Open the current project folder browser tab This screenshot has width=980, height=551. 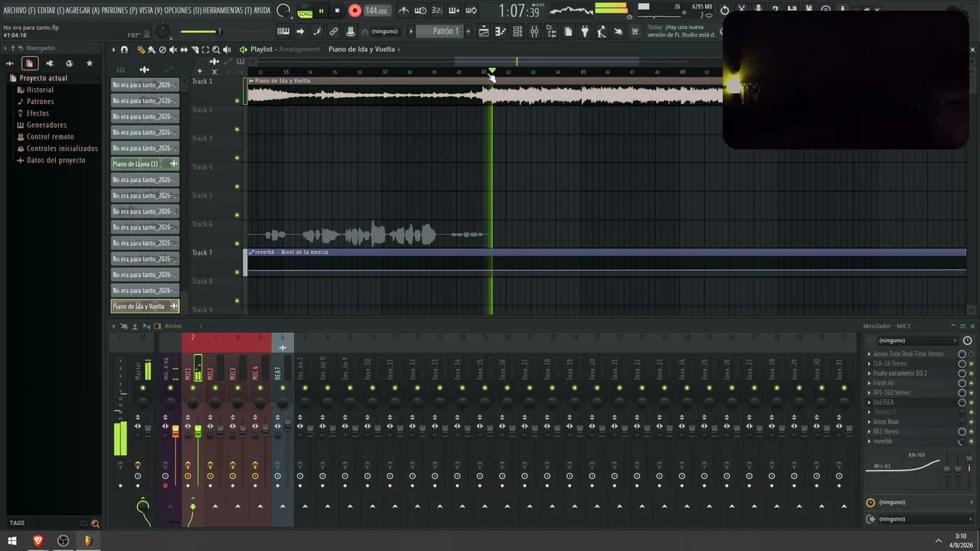click(29, 64)
